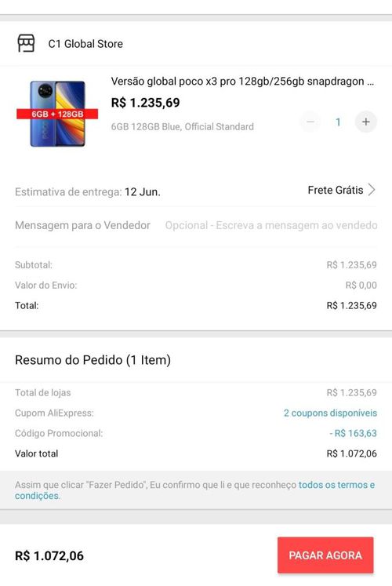The image size is (392, 586).
Task: Tap Código Promocional label
Action: click(59, 433)
